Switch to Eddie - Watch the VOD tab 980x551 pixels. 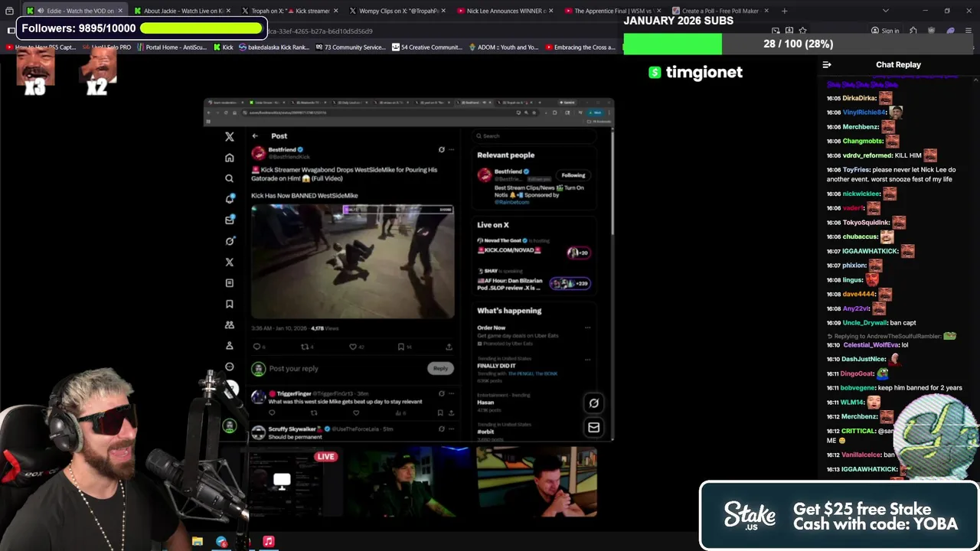pos(74,11)
